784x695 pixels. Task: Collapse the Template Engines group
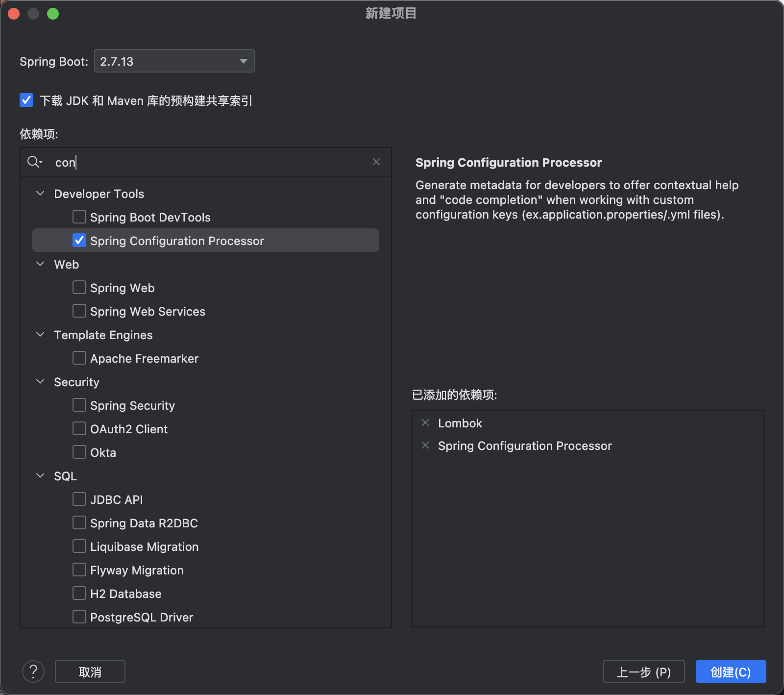tap(41, 335)
